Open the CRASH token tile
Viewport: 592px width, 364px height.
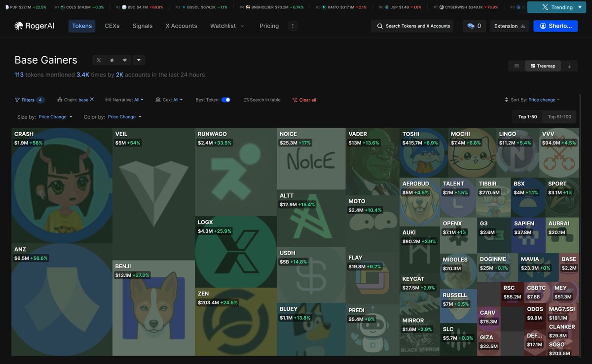click(62, 185)
